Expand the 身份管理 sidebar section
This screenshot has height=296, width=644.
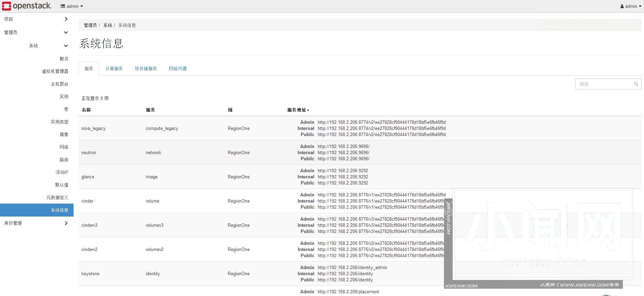(36, 223)
